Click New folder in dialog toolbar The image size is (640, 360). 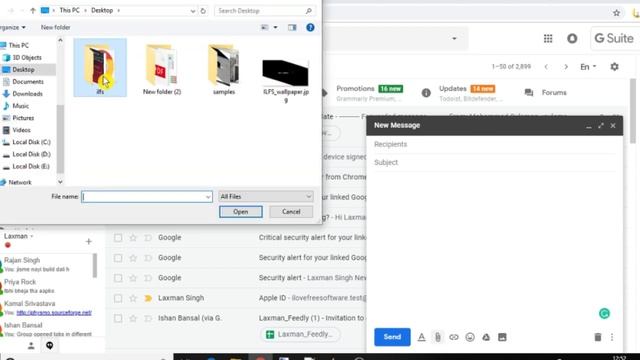(x=56, y=27)
